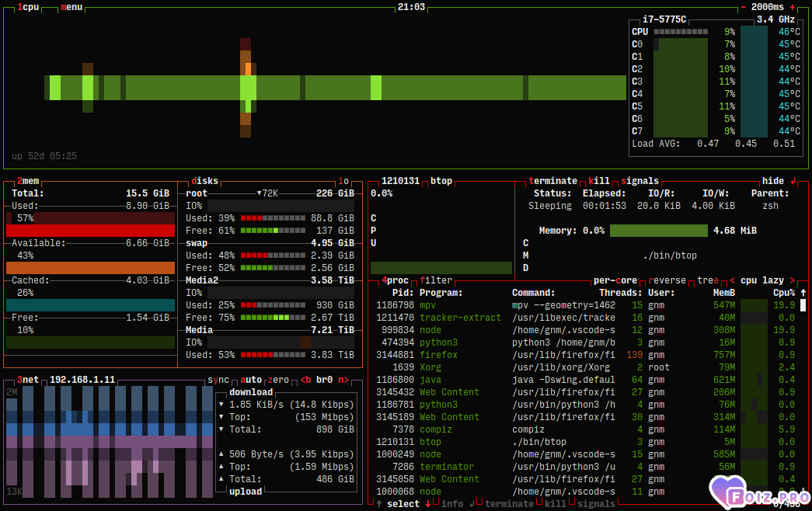
Task: Toggle the 3net box
Action: pyautogui.click(x=28, y=380)
